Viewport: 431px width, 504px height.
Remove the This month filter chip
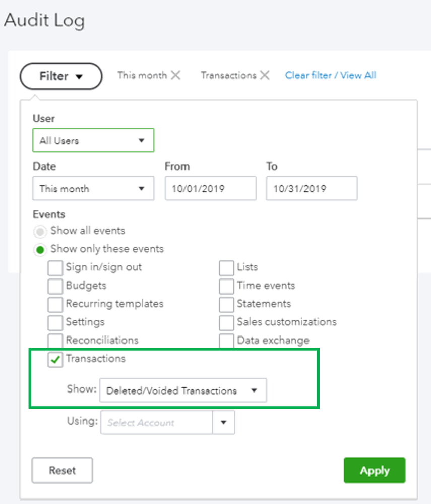[175, 75]
